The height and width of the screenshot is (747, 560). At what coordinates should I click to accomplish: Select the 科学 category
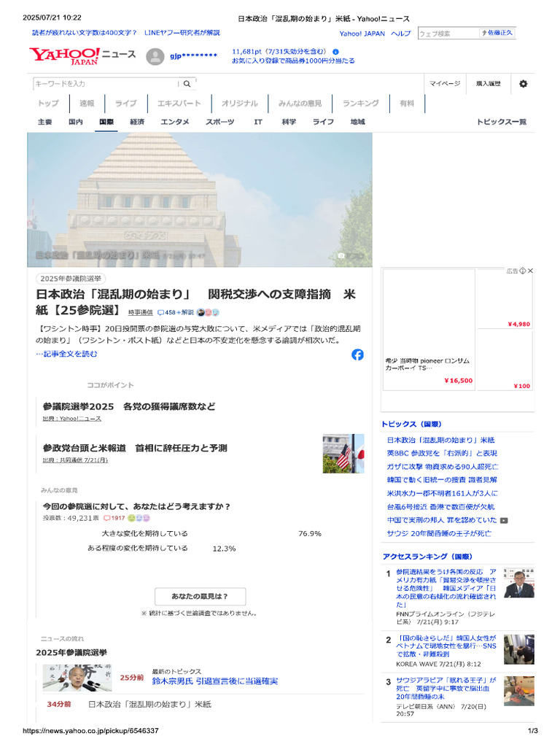[x=289, y=122]
